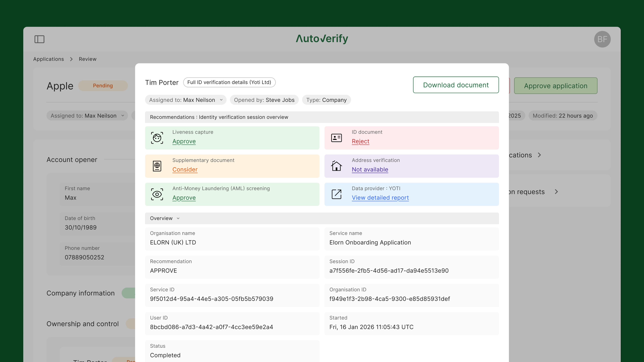
Task: Click the Address verification house icon
Action: point(336,166)
